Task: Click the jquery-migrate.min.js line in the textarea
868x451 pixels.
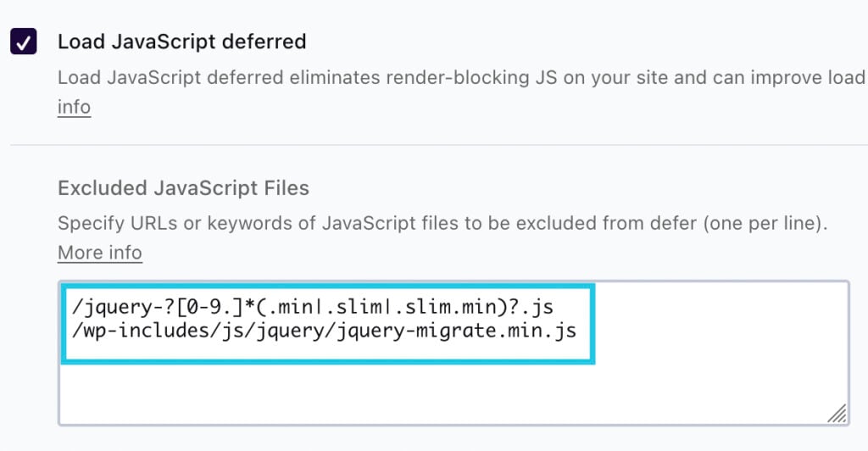Action: [325, 331]
